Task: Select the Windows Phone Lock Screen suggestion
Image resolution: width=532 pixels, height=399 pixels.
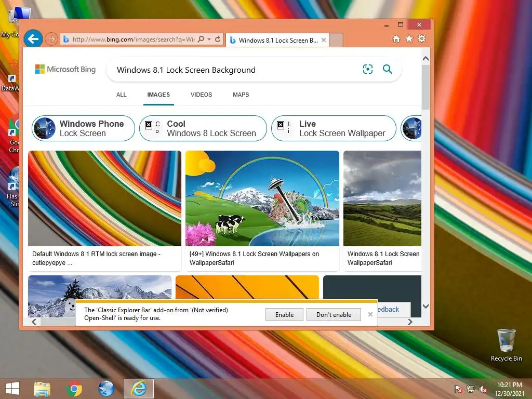Action: (x=83, y=129)
